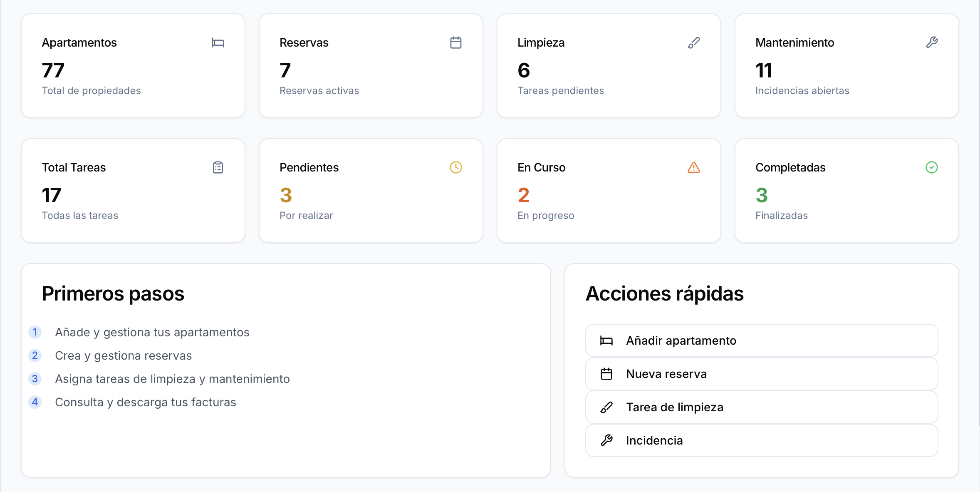The image size is (980, 492).
Task: Click the Completadas card title
Action: point(790,167)
